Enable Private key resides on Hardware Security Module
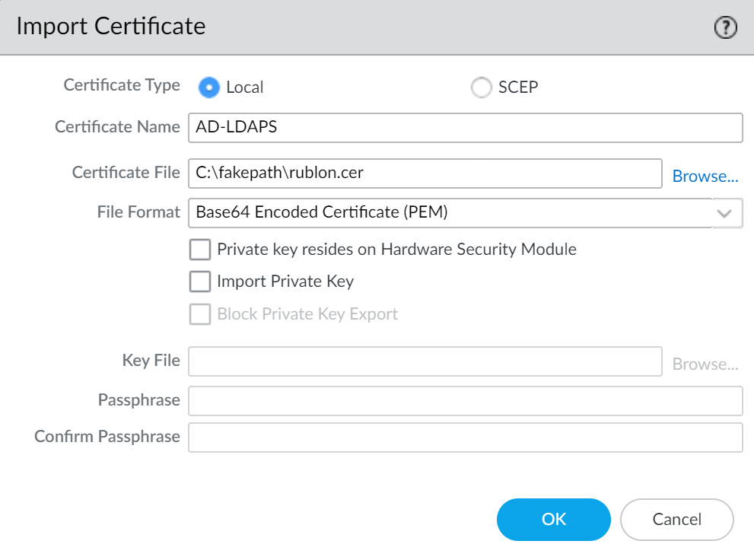Viewport: 754px width, 560px height. point(200,250)
